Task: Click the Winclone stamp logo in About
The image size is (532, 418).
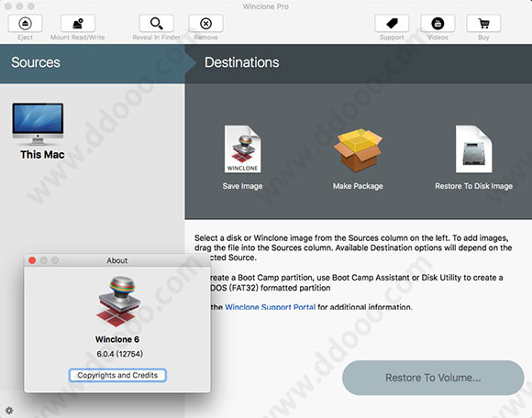Action: click(x=118, y=302)
